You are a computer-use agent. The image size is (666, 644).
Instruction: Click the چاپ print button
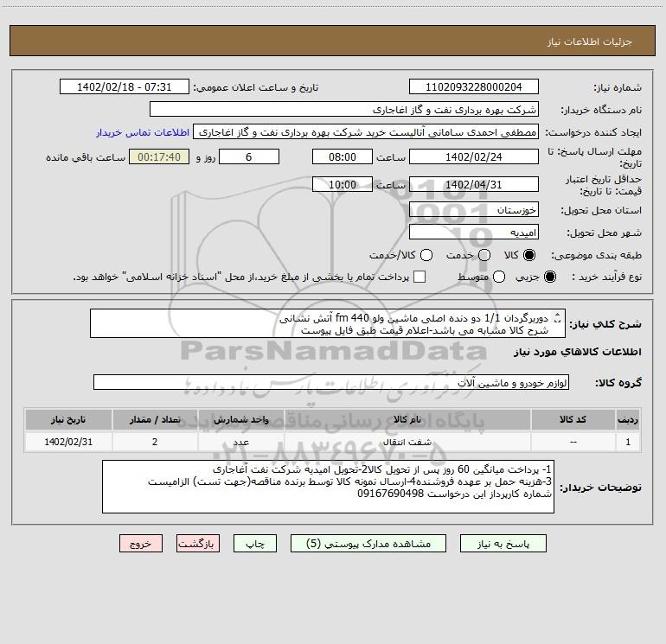pos(255,544)
